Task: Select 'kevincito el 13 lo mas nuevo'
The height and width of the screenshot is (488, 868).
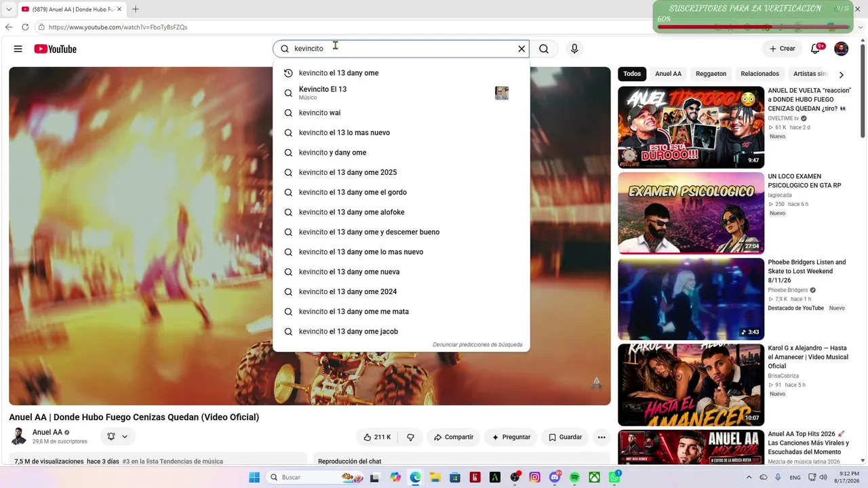Action: [x=401, y=133]
